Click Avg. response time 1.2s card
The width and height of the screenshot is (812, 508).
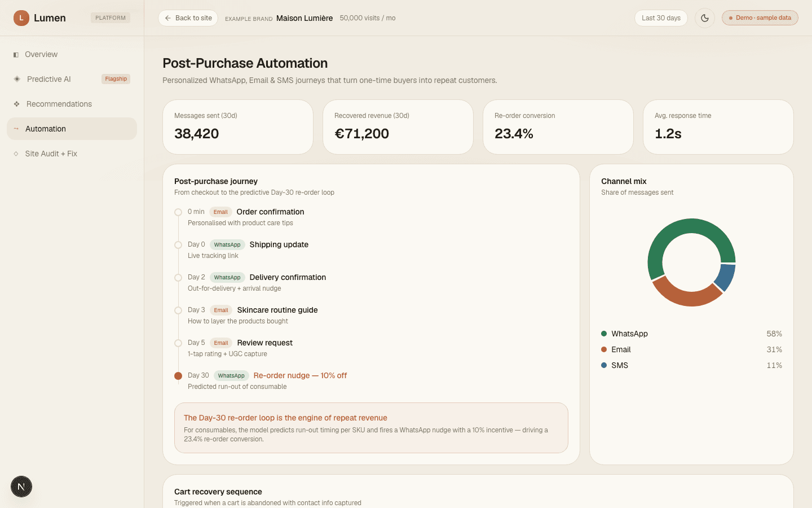718,127
